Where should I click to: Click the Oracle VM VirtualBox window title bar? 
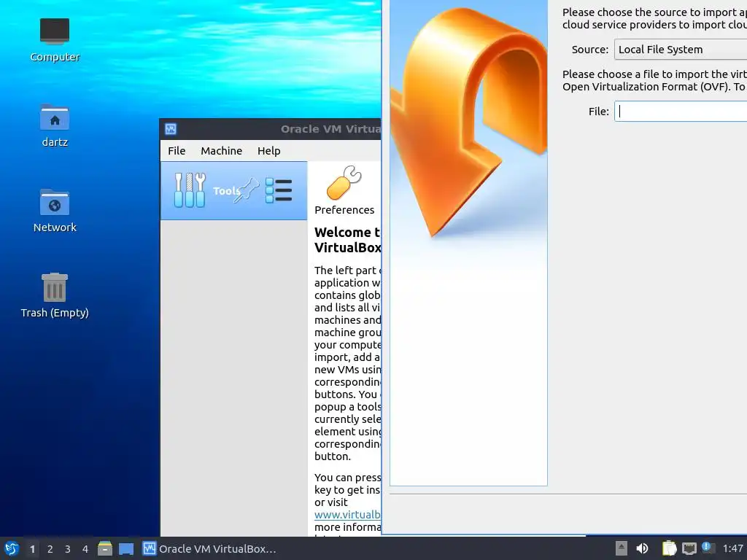pyautogui.click(x=271, y=129)
